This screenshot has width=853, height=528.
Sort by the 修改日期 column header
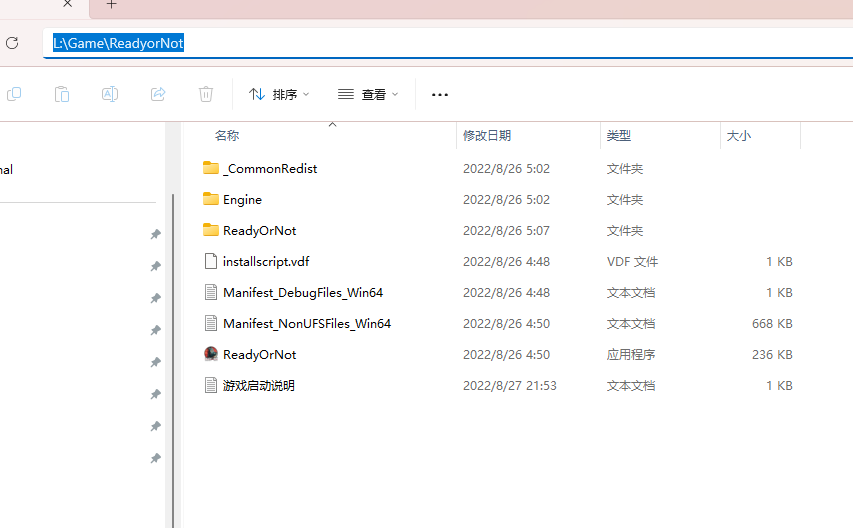pyautogui.click(x=487, y=136)
